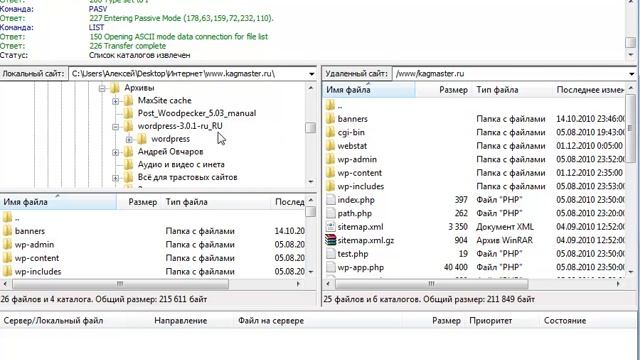Collapse the Архивы folder tree node

[x=102, y=88]
